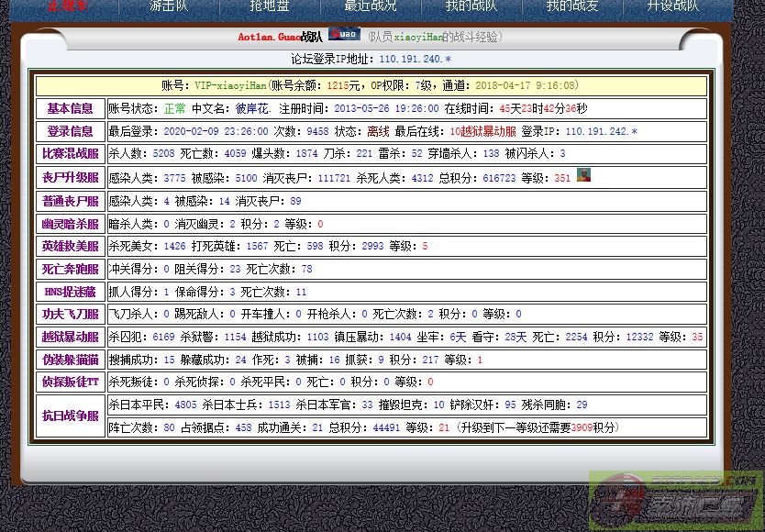Open the 抢地盘 tab

click(x=270, y=6)
